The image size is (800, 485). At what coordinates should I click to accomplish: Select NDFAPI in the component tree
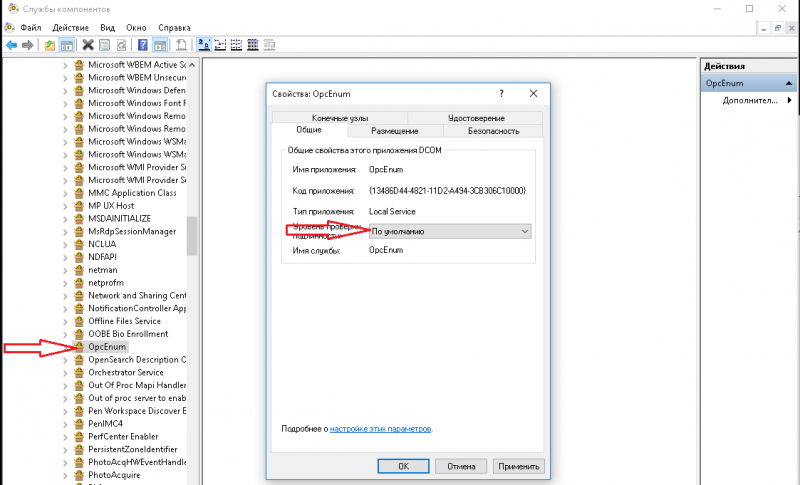pos(104,257)
